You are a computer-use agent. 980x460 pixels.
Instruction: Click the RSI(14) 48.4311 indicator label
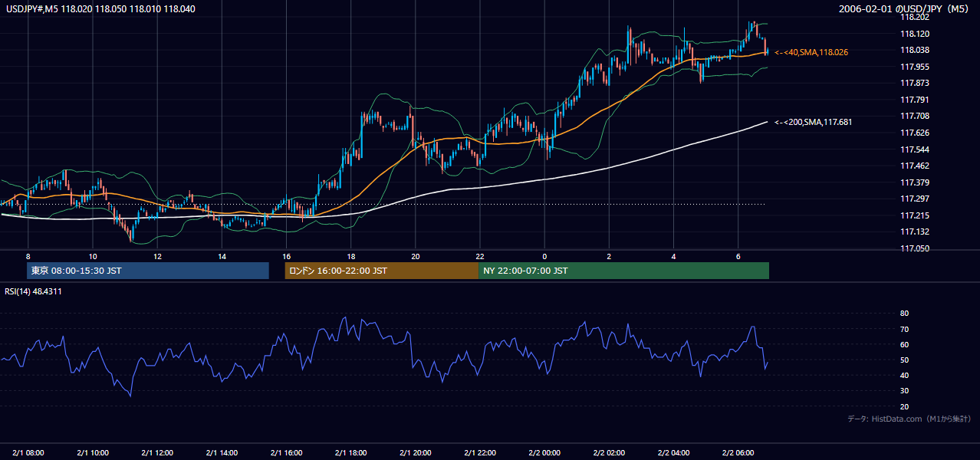click(x=34, y=291)
